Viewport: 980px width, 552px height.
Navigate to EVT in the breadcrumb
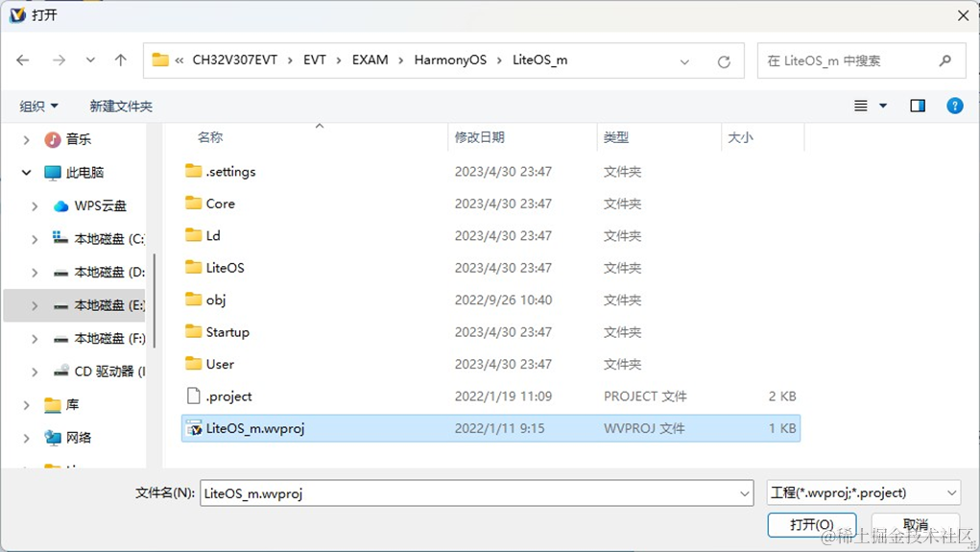tap(315, 60)
